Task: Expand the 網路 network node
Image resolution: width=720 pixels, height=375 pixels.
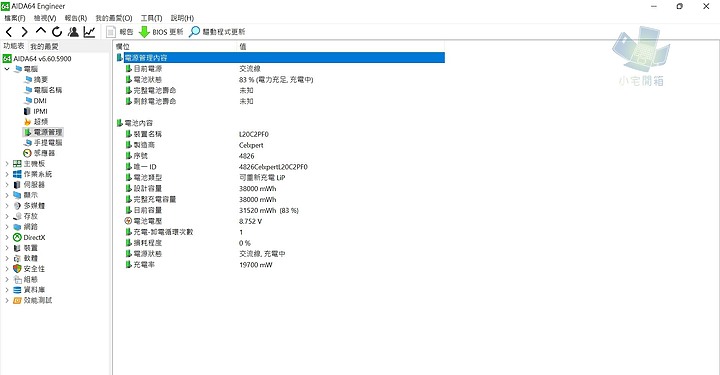Action: (7, 227)
